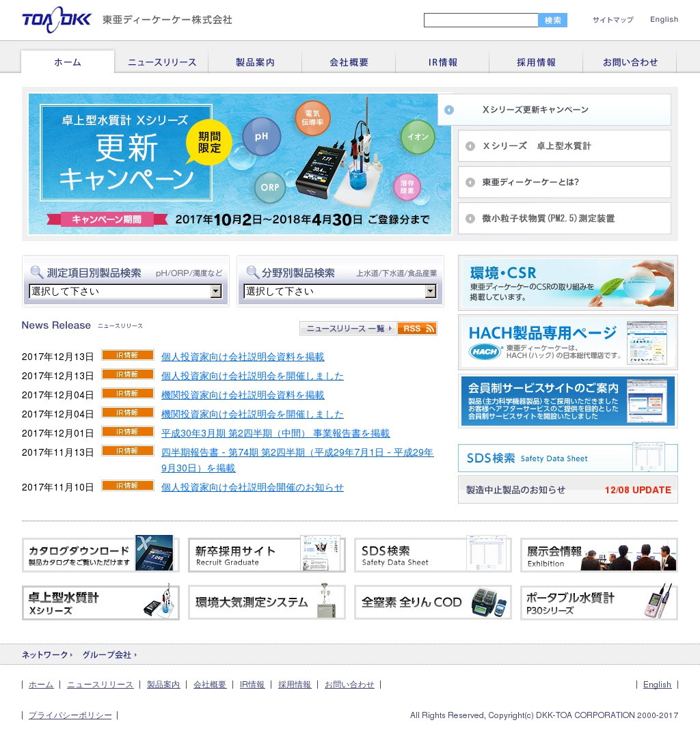The width and height of the screenshot is (700, 729).
Task: Click the ORP bubble in the banner
Action: [x=270, y=187]
